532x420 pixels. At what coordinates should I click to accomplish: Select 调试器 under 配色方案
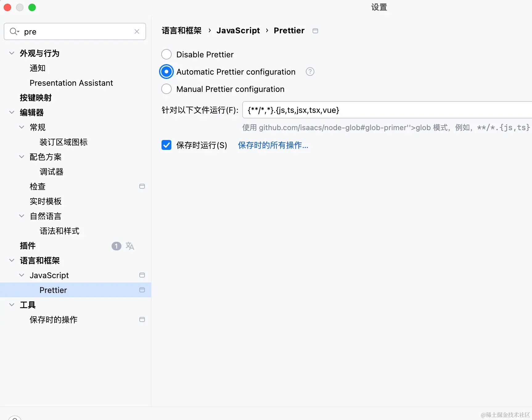point(51,172)
